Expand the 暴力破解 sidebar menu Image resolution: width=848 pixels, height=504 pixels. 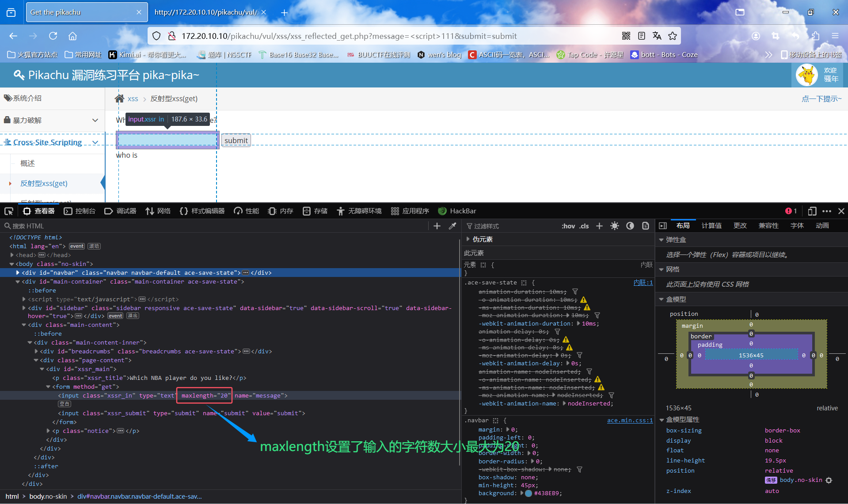(x=52, y=120)
